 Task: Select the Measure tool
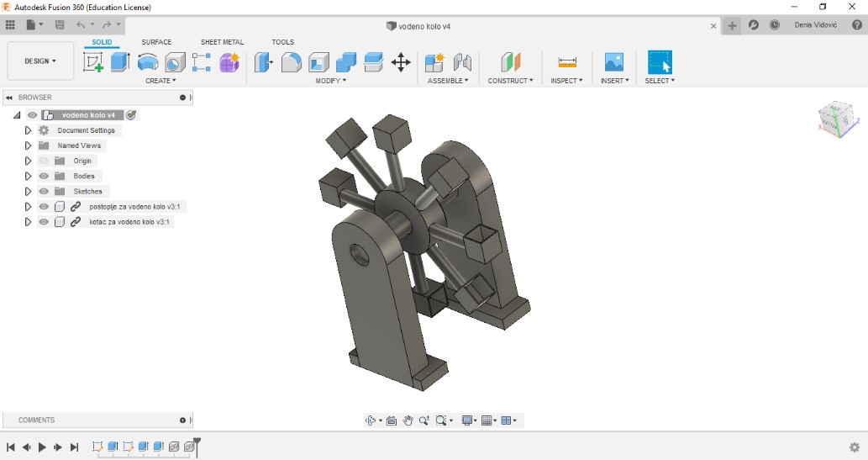[x=567, y=62]
